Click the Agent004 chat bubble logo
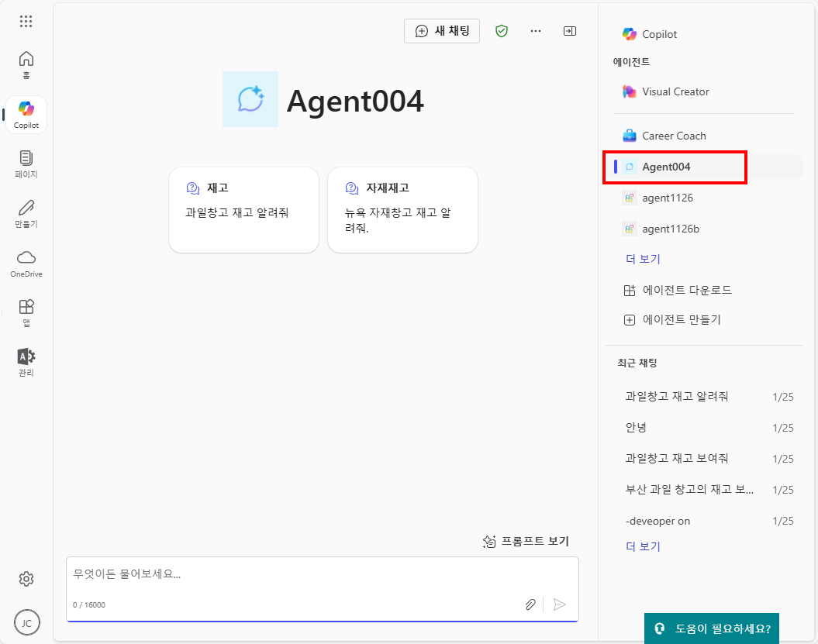 [250, 99]
